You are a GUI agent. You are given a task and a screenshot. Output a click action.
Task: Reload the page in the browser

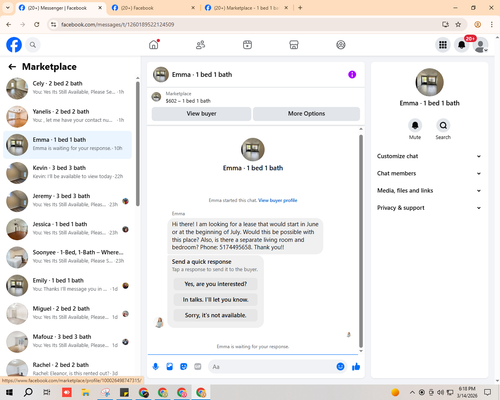coord(37,24)
